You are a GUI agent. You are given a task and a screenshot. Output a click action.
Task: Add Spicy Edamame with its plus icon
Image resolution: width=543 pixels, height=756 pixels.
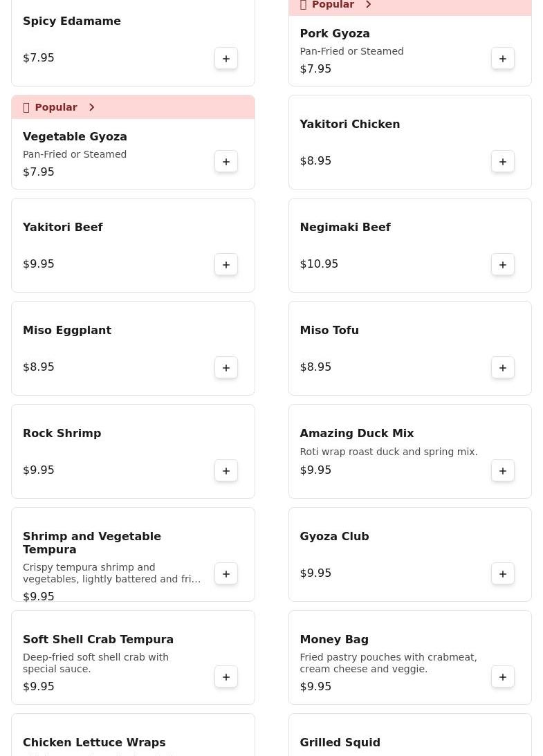pos(226,58)
